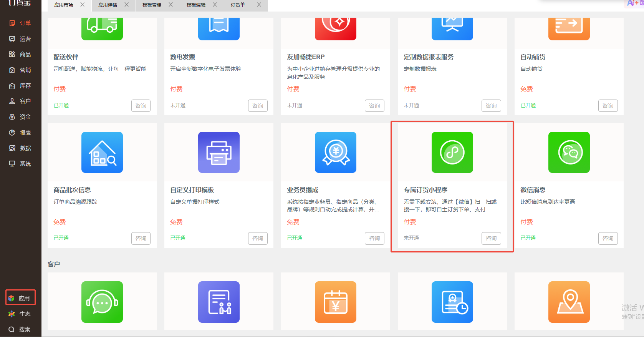Image resolution: width=644 pixels, height=337 pixels.
Task: Click 咨询 button on 微信消息 card
Action: 608,238
